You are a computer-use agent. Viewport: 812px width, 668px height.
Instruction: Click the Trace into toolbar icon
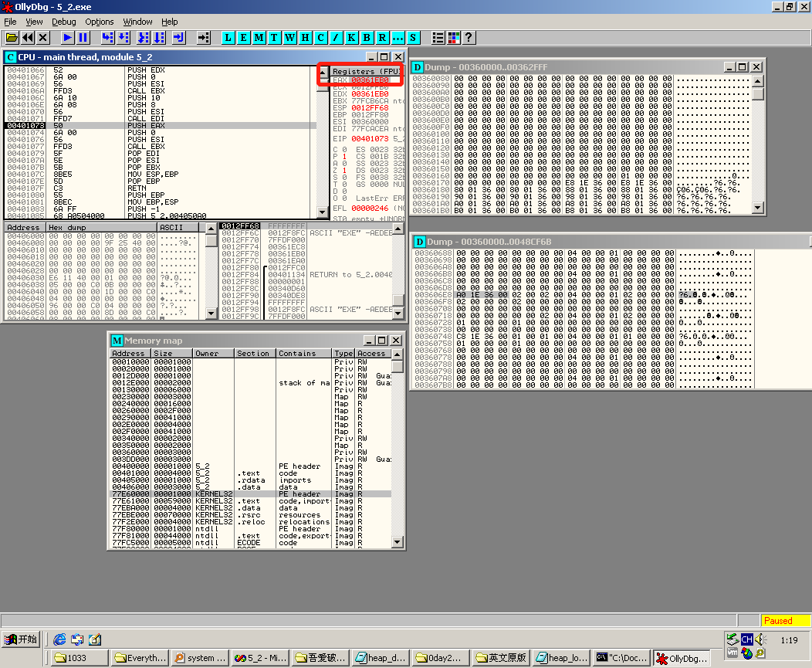pos(144,37)
